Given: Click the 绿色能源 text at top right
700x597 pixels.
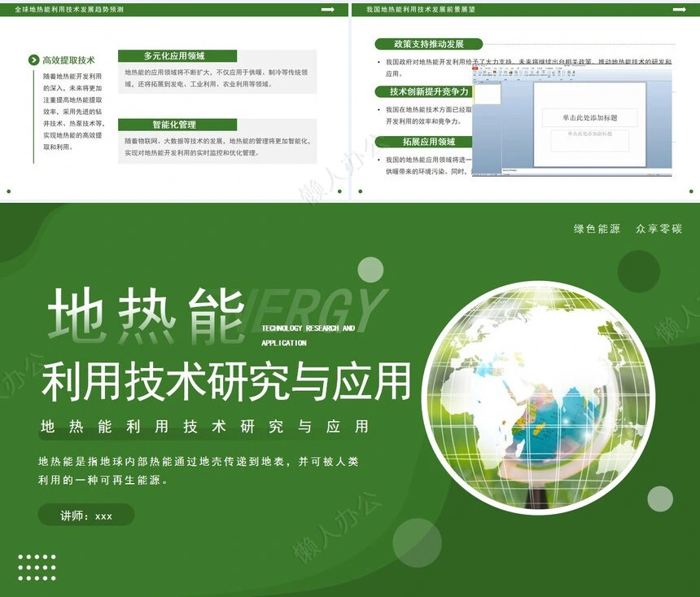Looking at the screenshot, I should pos(597,229).
